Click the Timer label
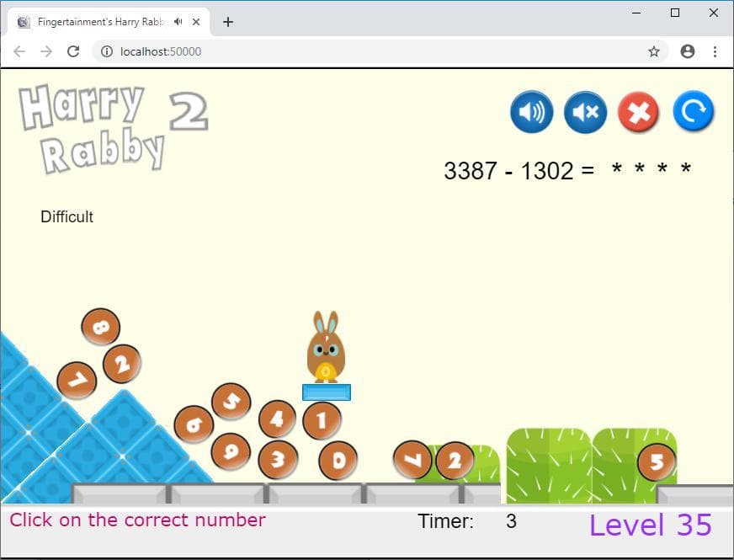Image resolution: width=734 pixels, height=560 pixels. [x=445, y=521]
